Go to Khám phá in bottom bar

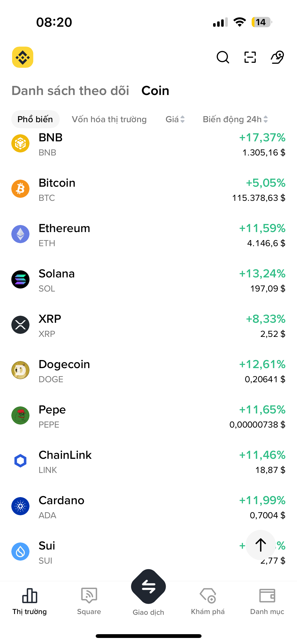click(208, 600)
